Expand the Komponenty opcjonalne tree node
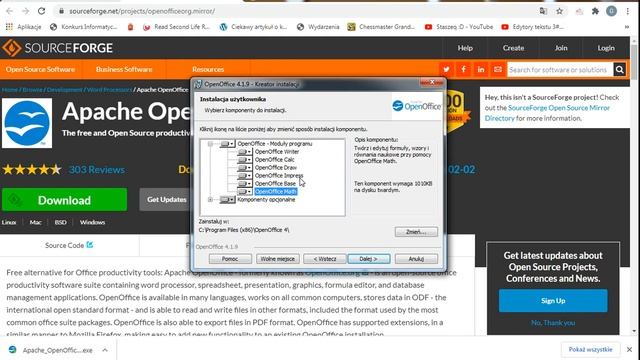The image size is (640, 360). (x=210, y=200)
